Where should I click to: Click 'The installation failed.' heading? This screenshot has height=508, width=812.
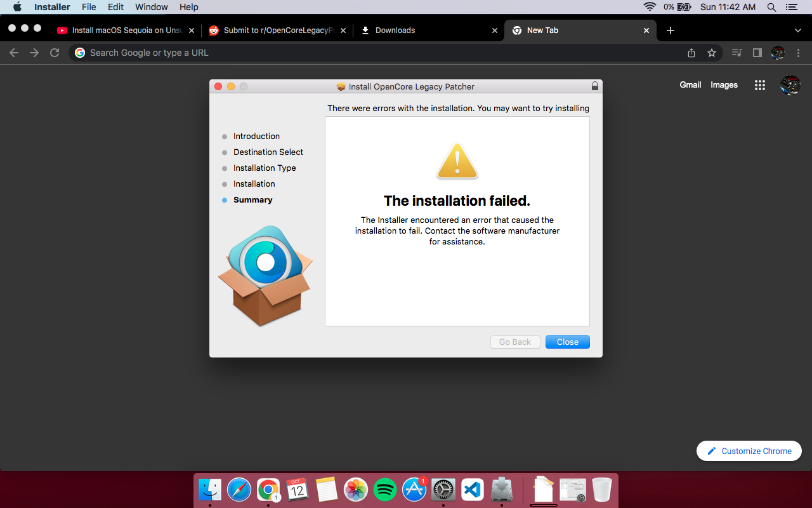coord(457,201)
